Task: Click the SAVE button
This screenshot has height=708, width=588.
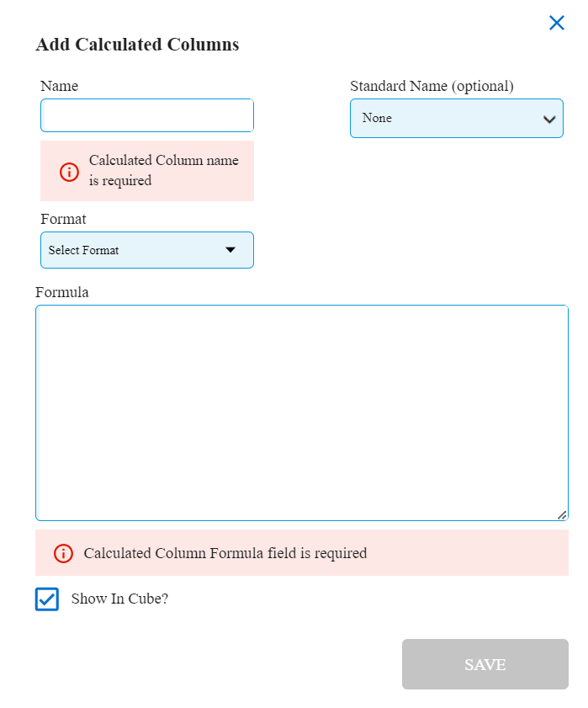Action: point(485,664)
